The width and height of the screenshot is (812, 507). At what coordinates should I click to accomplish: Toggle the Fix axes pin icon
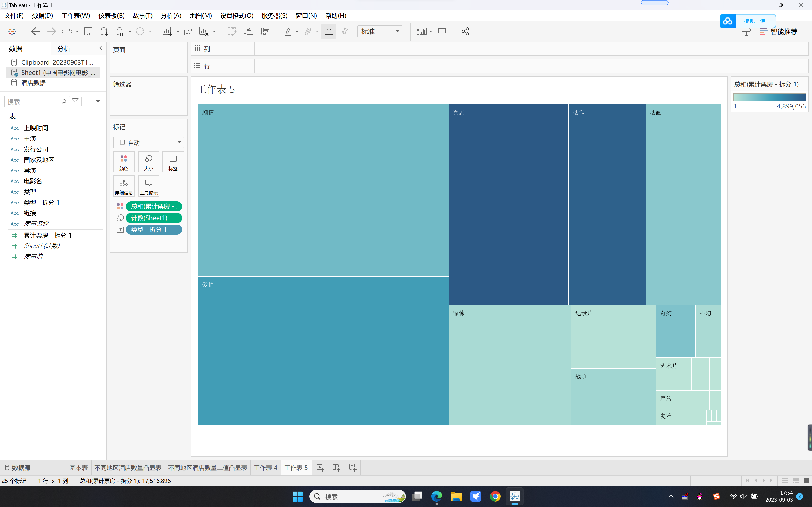point(345,31)
